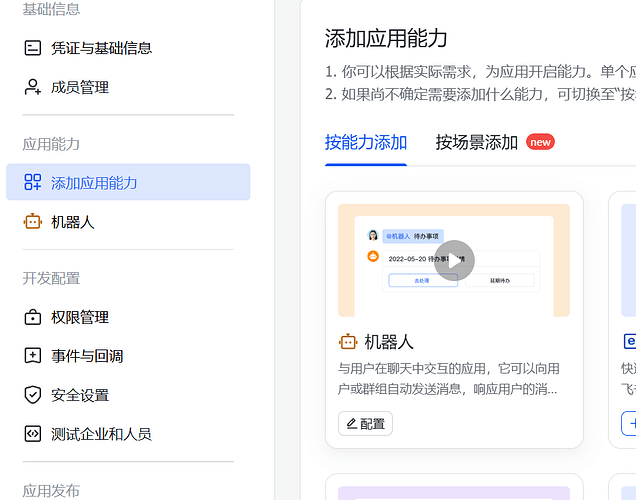636x500 pixels.
Task: Click the 基础信息 section label
Action: (x=51, y=9)
